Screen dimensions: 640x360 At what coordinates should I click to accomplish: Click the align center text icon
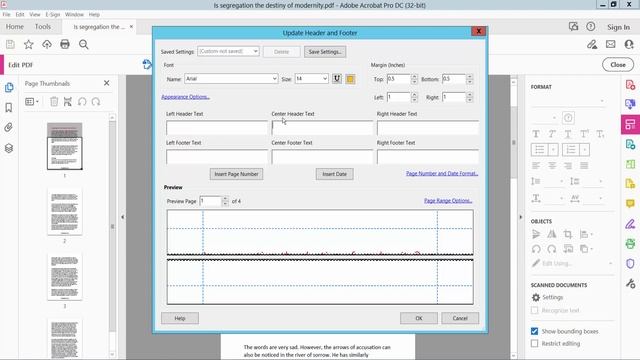552,166
